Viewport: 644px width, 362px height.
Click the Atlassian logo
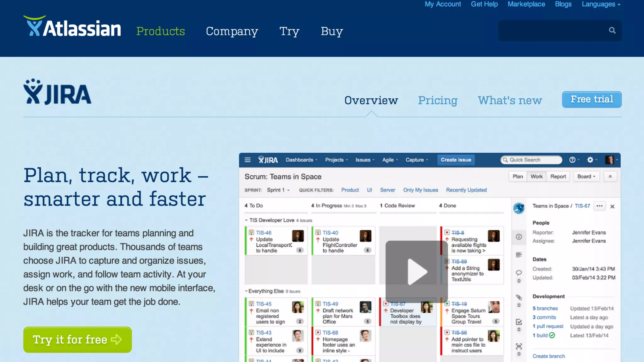[x=72, y=27]
